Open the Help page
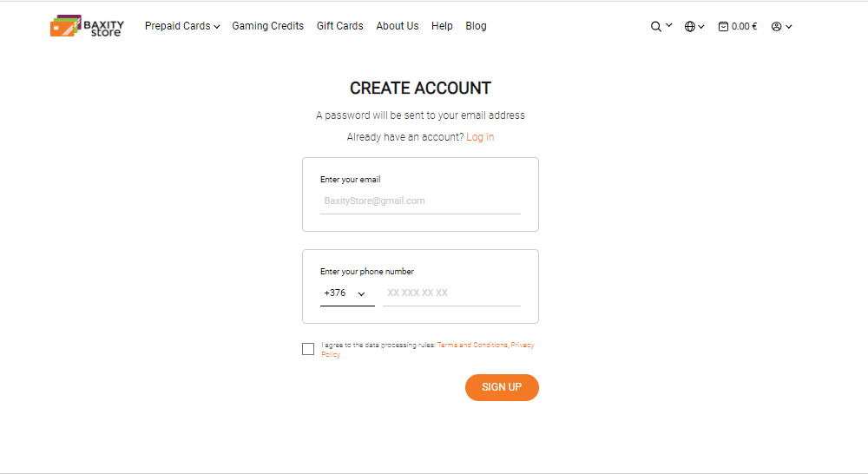This screenshot has width=868, height=474. [443, 26]
